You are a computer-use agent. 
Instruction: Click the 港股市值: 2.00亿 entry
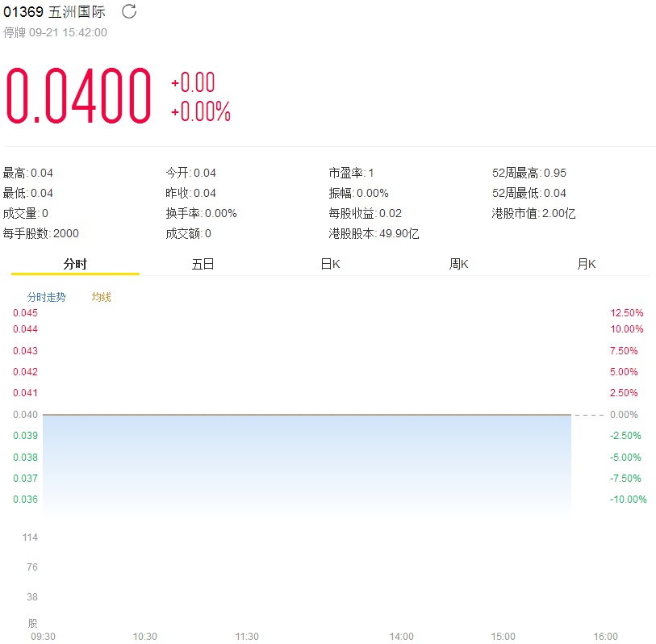(x=534, y=213)
